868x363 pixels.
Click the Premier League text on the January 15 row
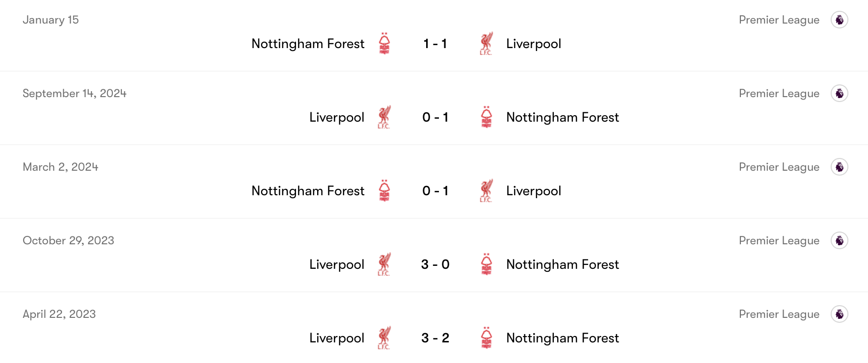tap(779, 20)
